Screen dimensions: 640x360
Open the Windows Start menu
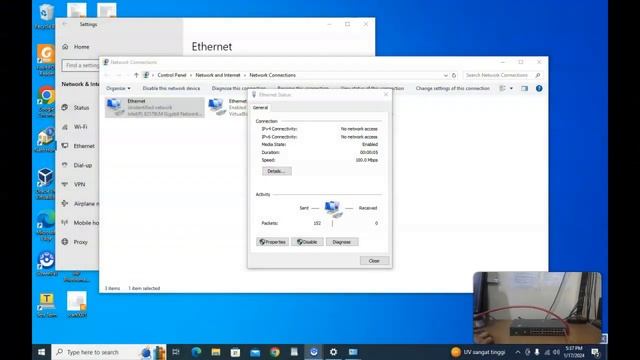[42, 352]
